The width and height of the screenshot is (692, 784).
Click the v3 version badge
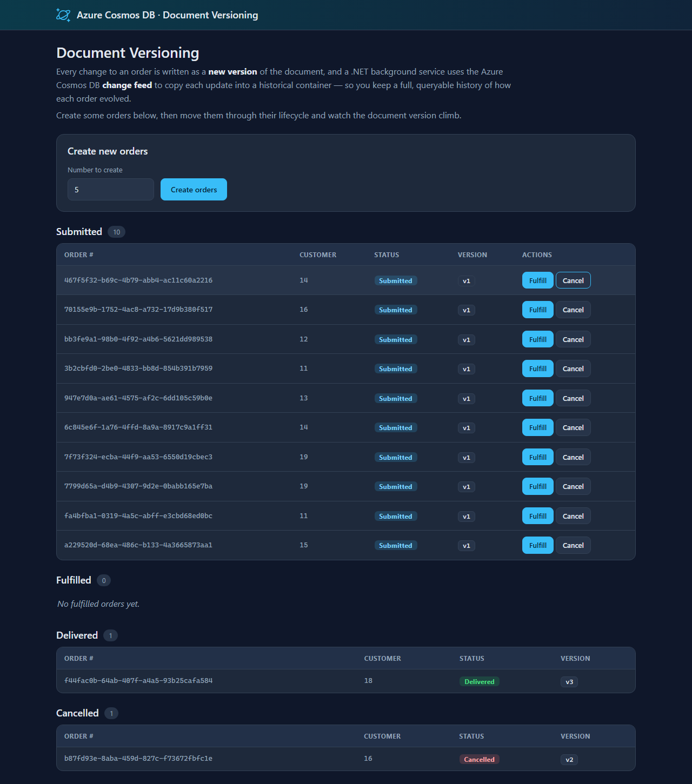[569, 682]
